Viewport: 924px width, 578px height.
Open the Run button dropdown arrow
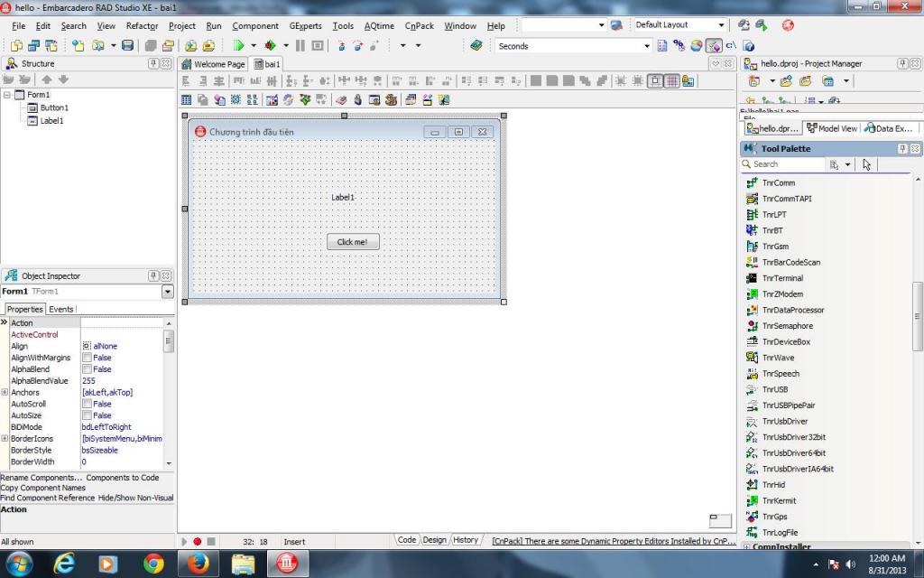click(x=254, y=45)
